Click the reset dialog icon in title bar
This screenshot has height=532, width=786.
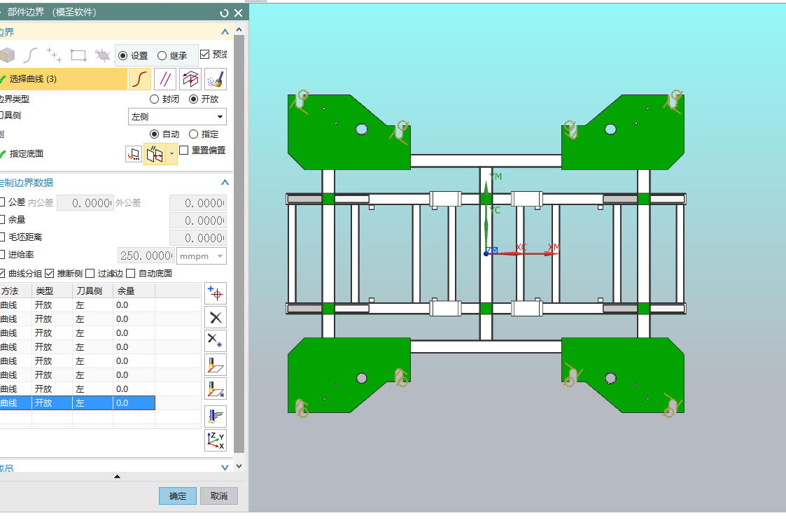pyautogui.click(x=224, y=13)
